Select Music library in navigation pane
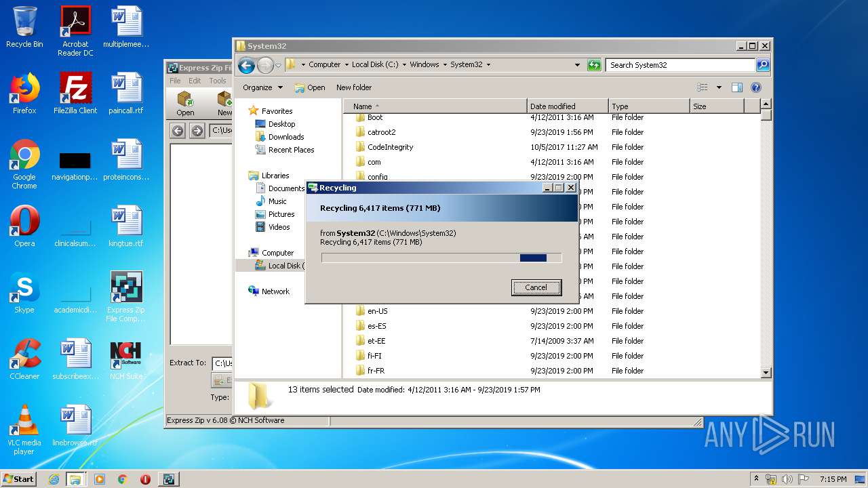The width and height of the screenshot is (868, 488). tap(277, 201)
